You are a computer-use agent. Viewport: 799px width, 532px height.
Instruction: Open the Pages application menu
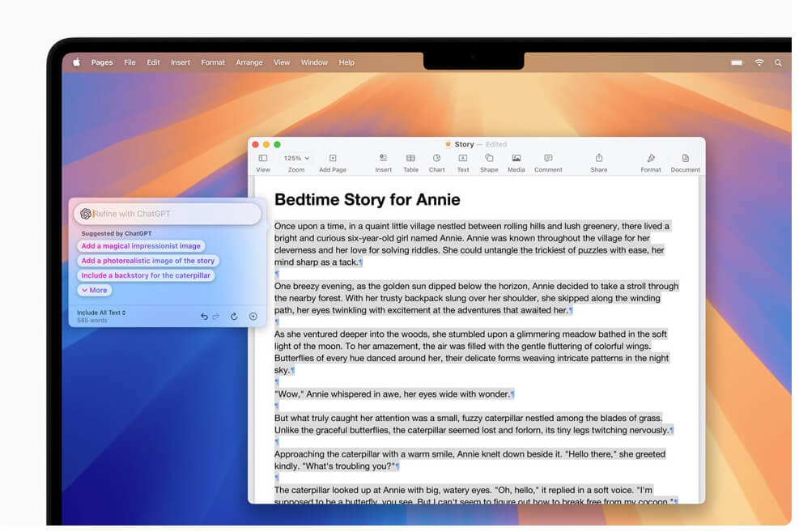click(x=102, y=62)
